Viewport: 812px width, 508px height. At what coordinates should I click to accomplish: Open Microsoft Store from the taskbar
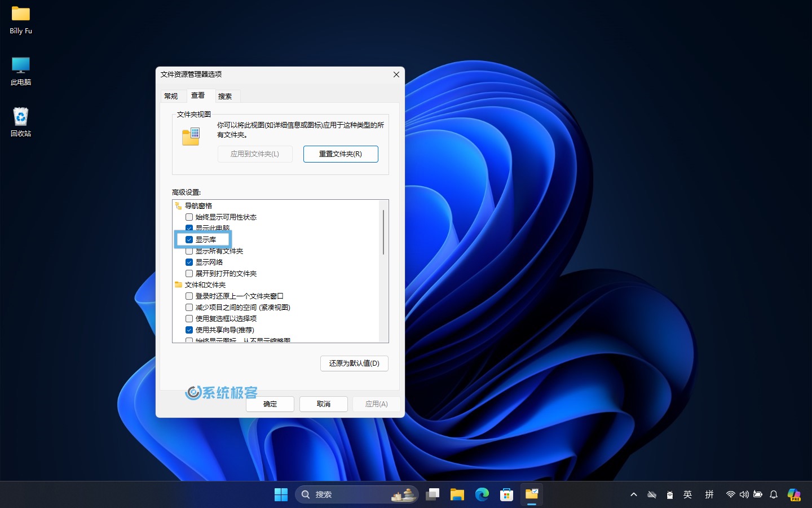coord(506,494)
